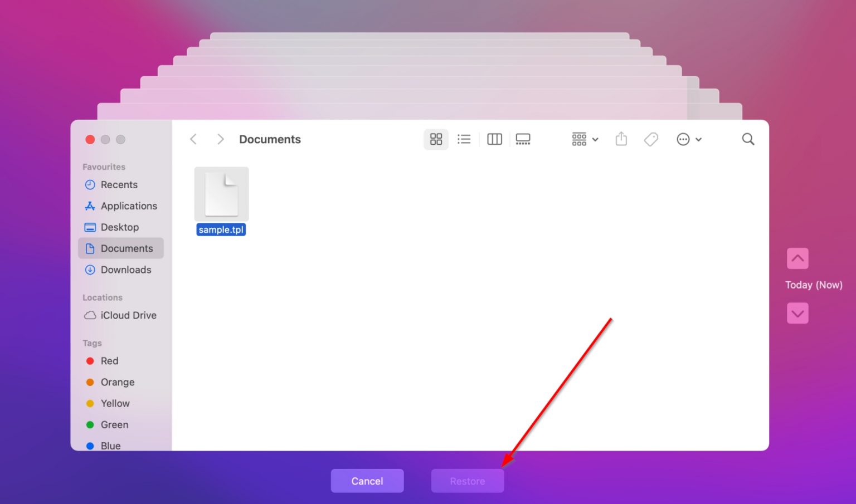Open the search field icon
The image size is (856, 504).
(x=748, y=139)
